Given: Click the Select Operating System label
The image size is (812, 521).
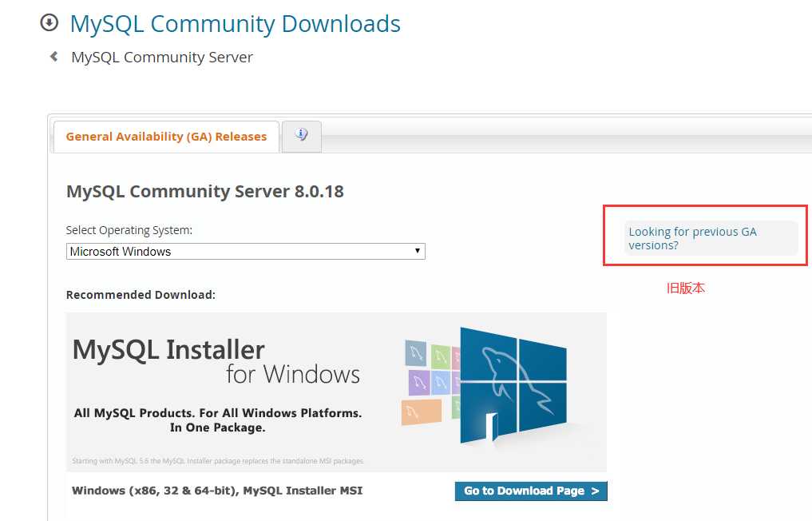Looking at the screenshot, I should (129, 230).
